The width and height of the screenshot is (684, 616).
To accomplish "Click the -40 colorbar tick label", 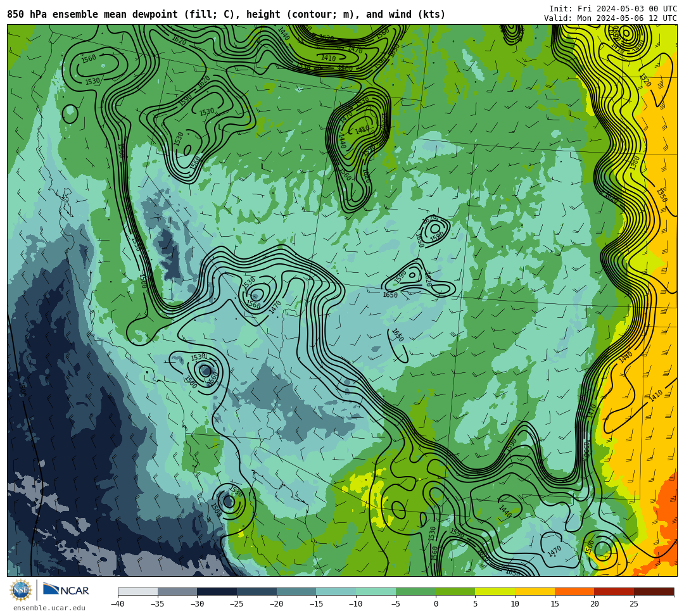I will coord(118,604).
